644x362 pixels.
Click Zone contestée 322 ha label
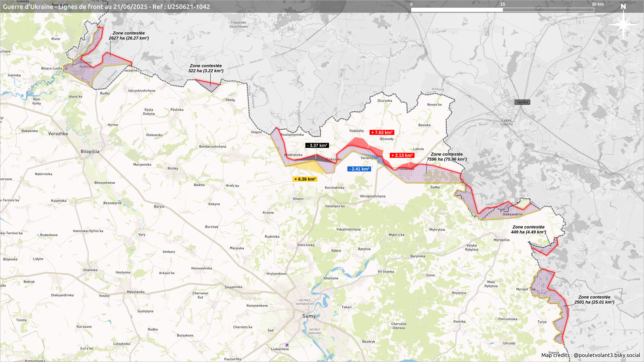206,68
